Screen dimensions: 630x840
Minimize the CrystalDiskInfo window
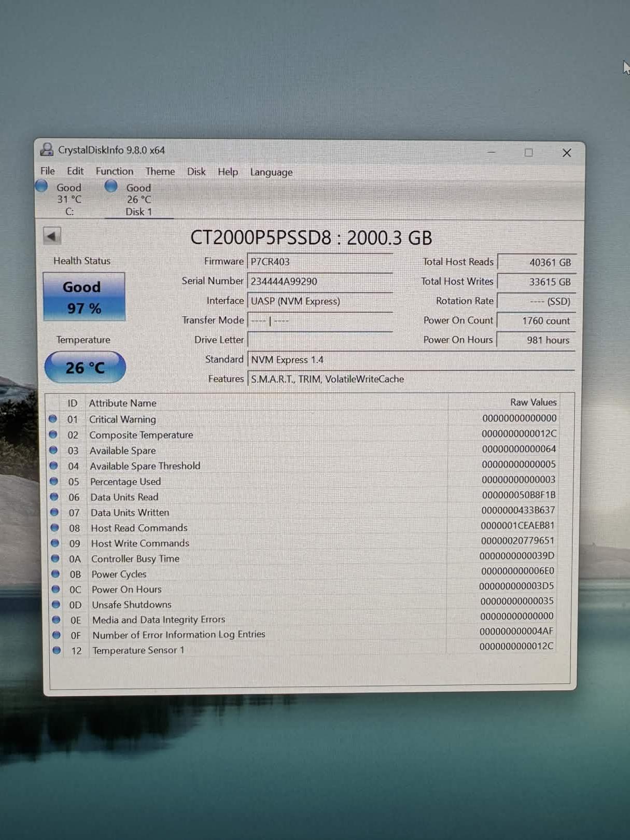(491, 152)
